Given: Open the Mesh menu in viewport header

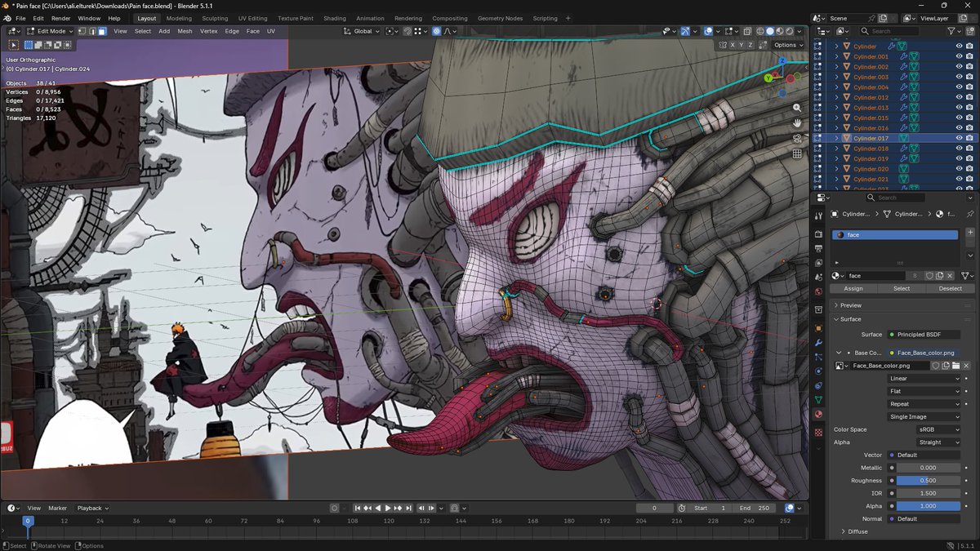Looking at the screenshot, I should click(185, 31).
